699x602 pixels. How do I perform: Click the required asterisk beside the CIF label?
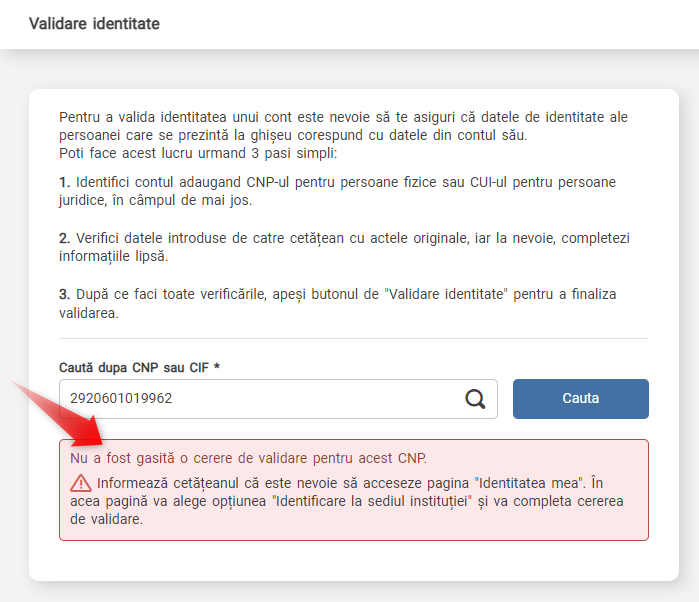tap(217, 367)
